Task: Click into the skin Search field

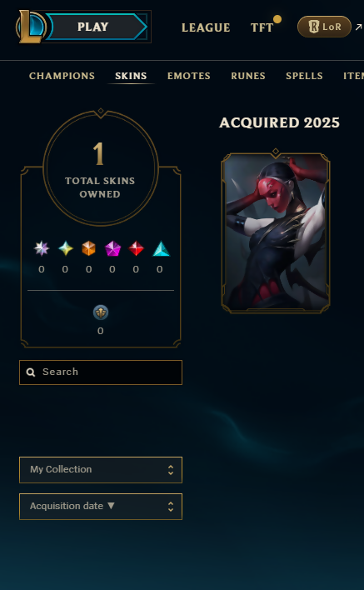Action: pos(101,372)
